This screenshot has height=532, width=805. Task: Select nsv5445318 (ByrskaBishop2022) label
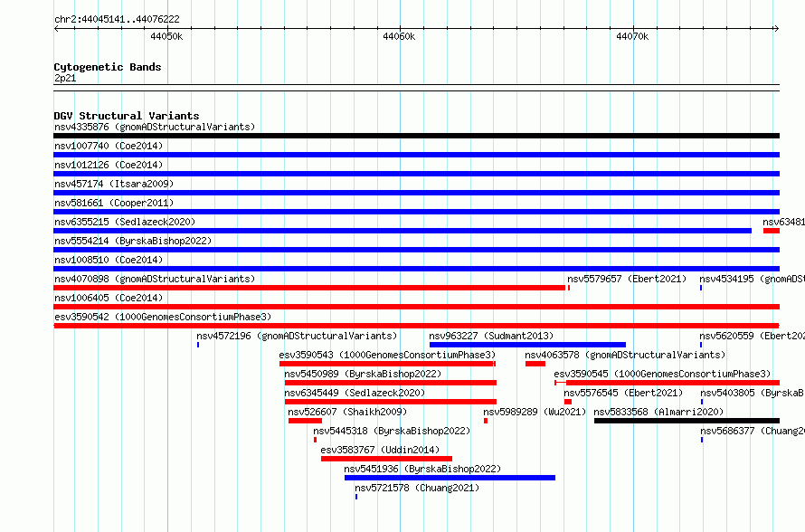coord(392,431)
